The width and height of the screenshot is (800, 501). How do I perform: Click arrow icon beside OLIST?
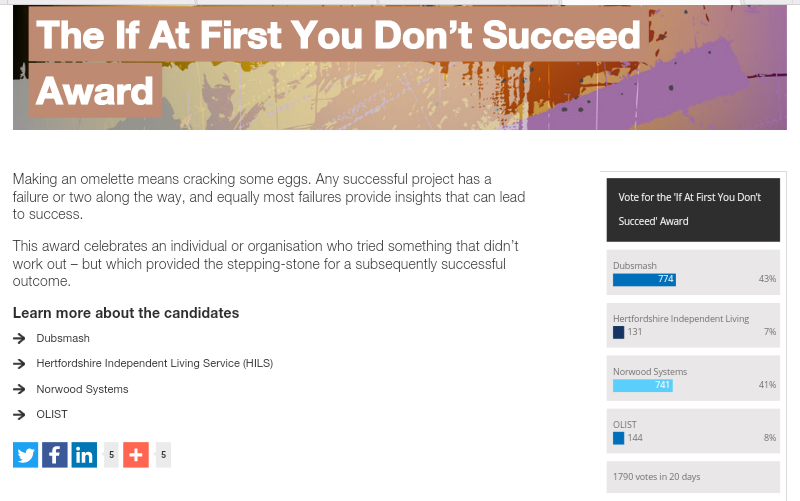click(x=19, y=414)
